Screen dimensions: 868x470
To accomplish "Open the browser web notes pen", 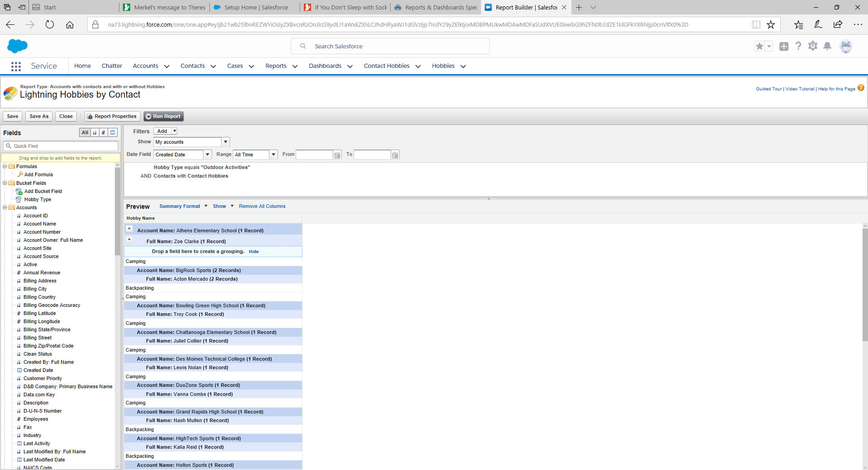I will point(818,25).
